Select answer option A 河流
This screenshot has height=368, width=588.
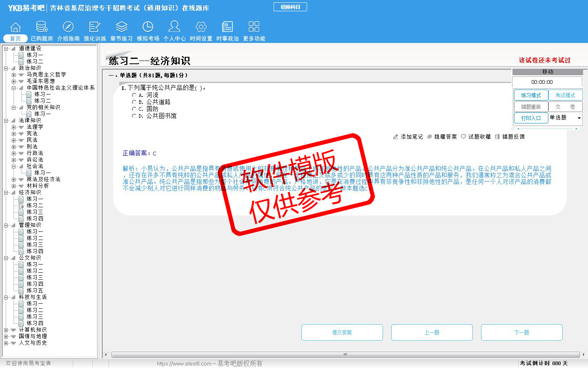coord(134,95)
